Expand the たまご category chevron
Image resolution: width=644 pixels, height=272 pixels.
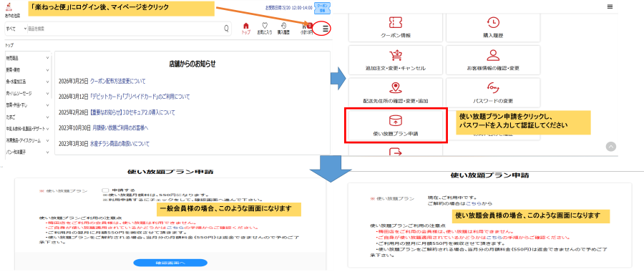(x=48, y=117)
